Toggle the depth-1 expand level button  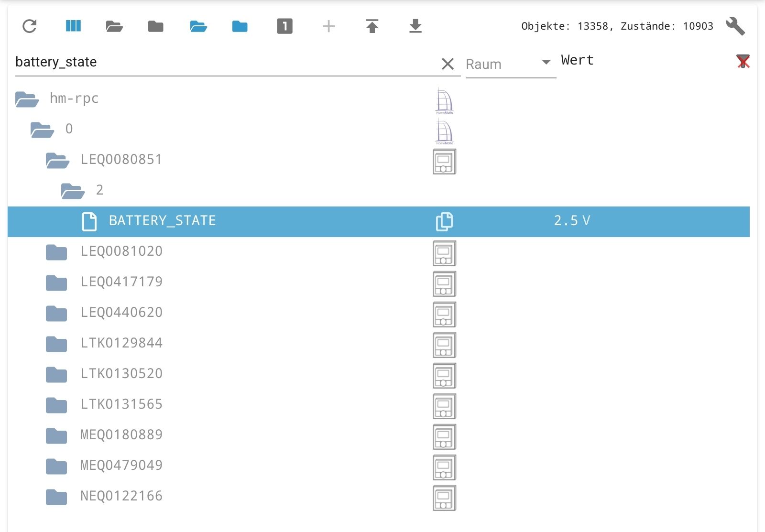point(284,26)
